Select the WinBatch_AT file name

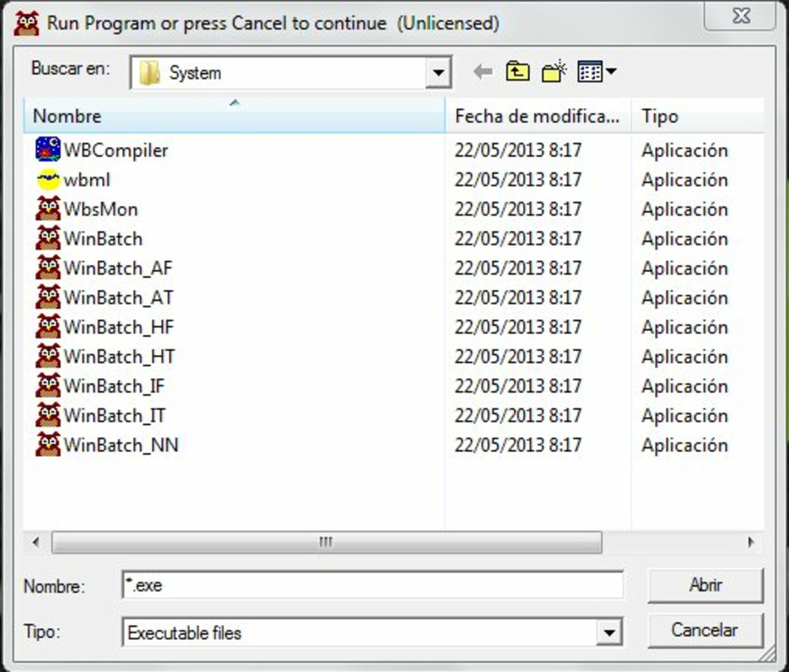tap(118, 297)
